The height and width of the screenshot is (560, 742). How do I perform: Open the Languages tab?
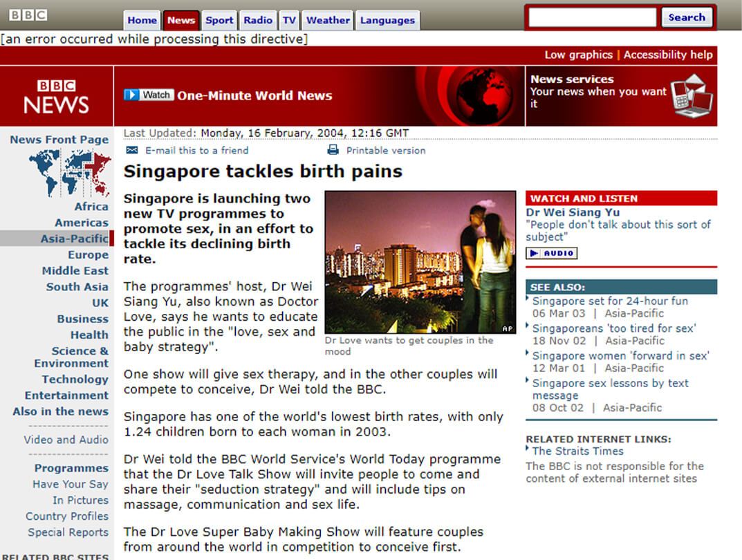pyautogui.click(x=387, y=20)
